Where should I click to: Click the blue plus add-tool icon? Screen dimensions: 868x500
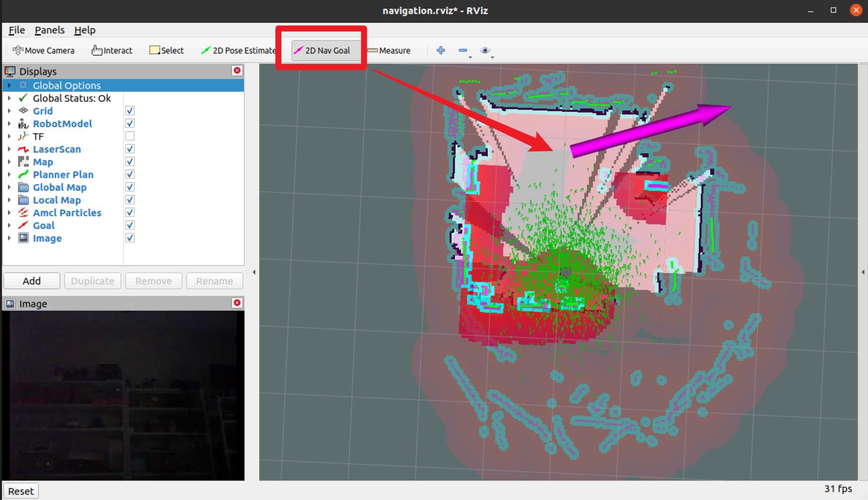coord(441,50)
